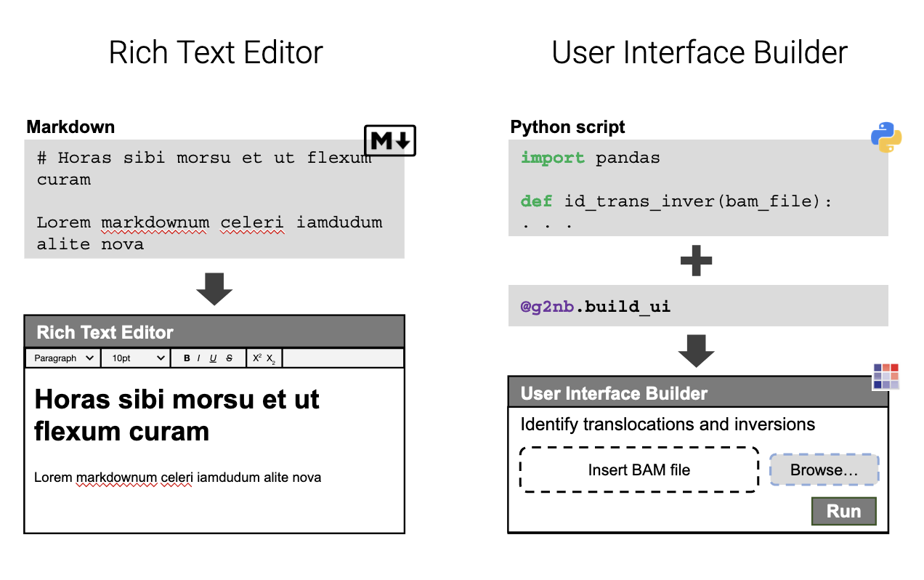Click the g2nb colored grid icon

coord(886,376)
